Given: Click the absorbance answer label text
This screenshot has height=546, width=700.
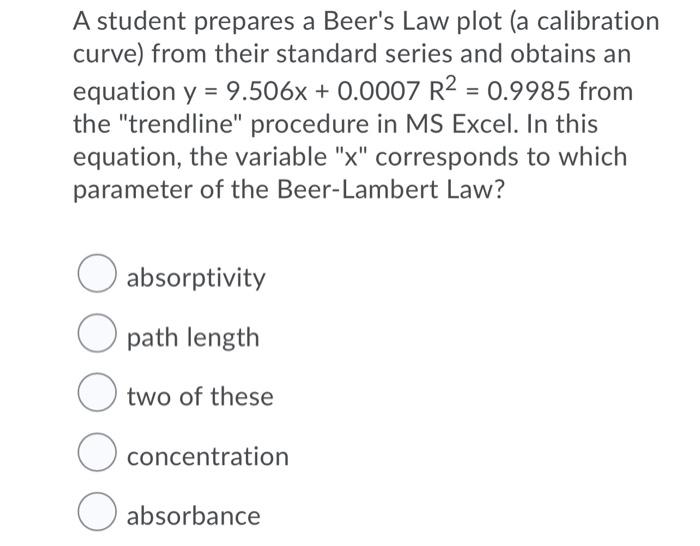Looking at the screenshot, I should [193, 516].
